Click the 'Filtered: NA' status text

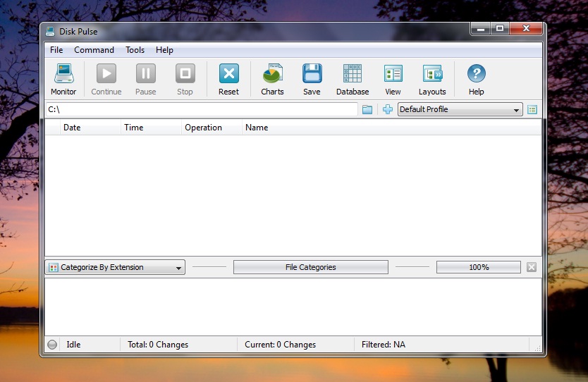click(384, 345)
